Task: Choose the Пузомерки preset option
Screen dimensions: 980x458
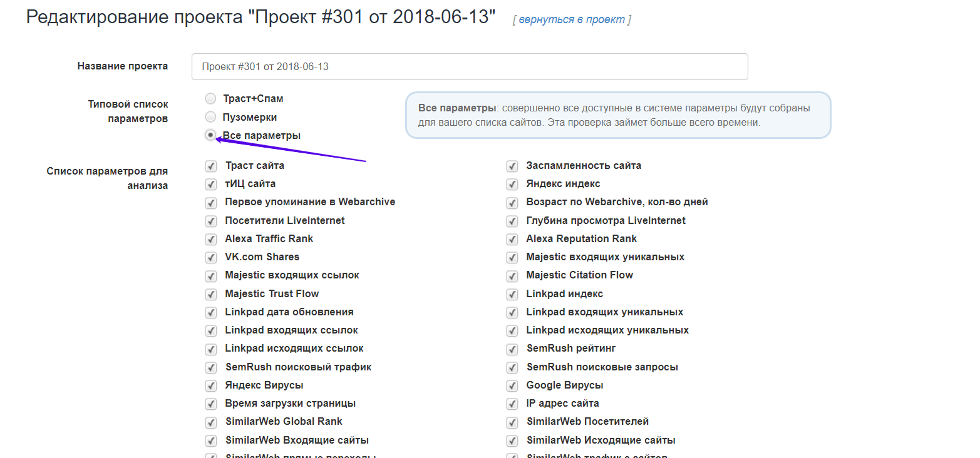Action: click(x=211, y=117)
